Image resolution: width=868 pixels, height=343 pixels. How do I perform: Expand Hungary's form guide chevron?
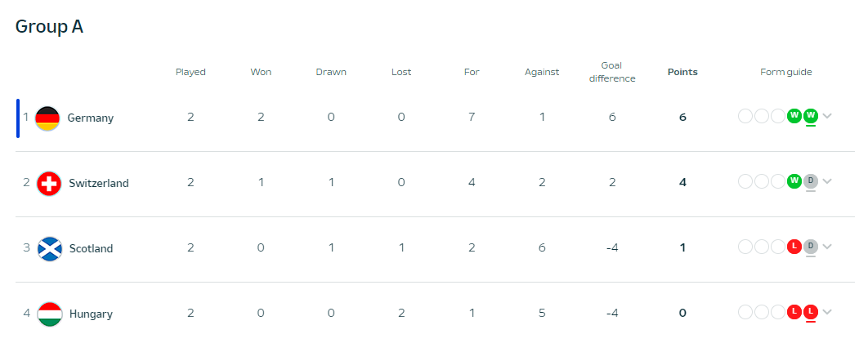pyautogui.click(x=827, y=312)
